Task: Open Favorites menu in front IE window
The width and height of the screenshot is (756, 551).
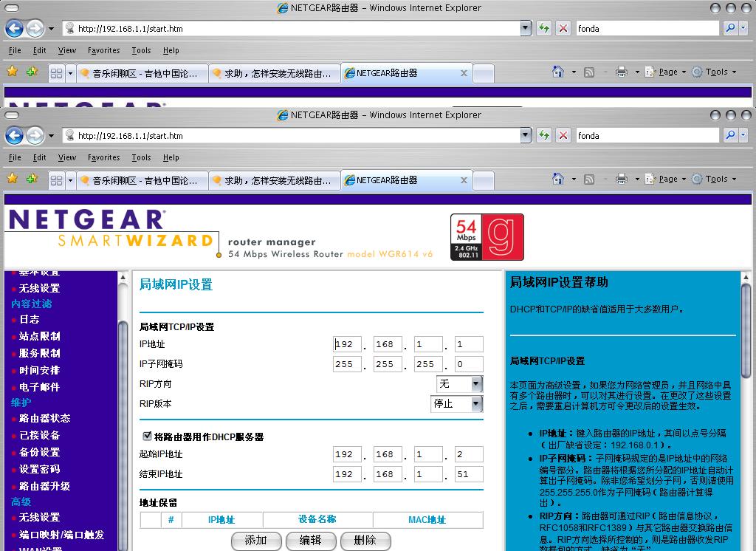Action: tap(103, 157)
